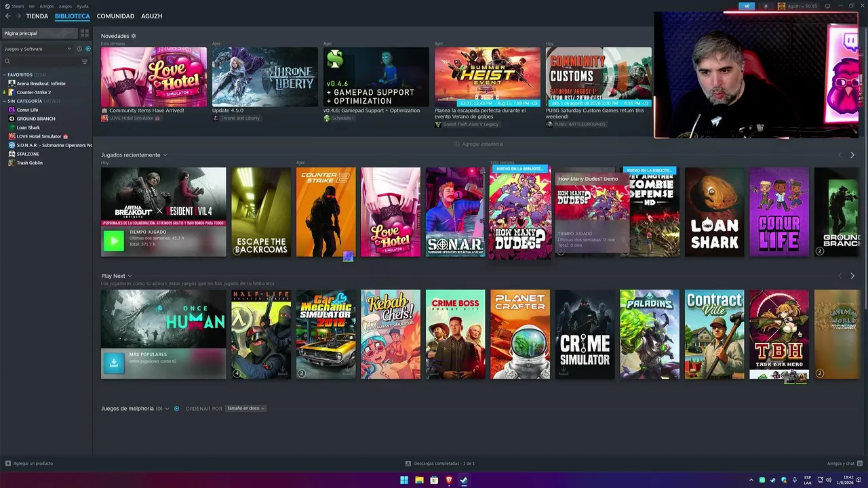Select STALZONE icon in sidebar
The height and width of the screenshot is (488, 868).
pyautogui.click(x=12, y=154)
